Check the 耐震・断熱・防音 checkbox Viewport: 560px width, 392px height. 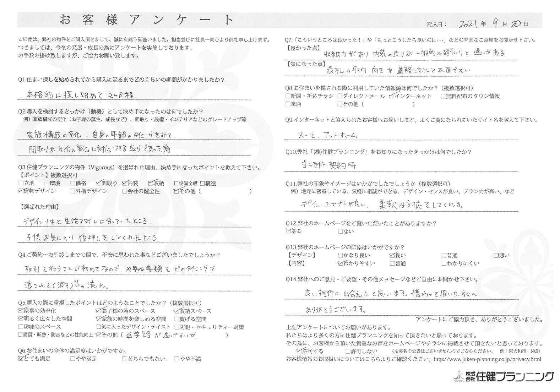pos(21,335)
